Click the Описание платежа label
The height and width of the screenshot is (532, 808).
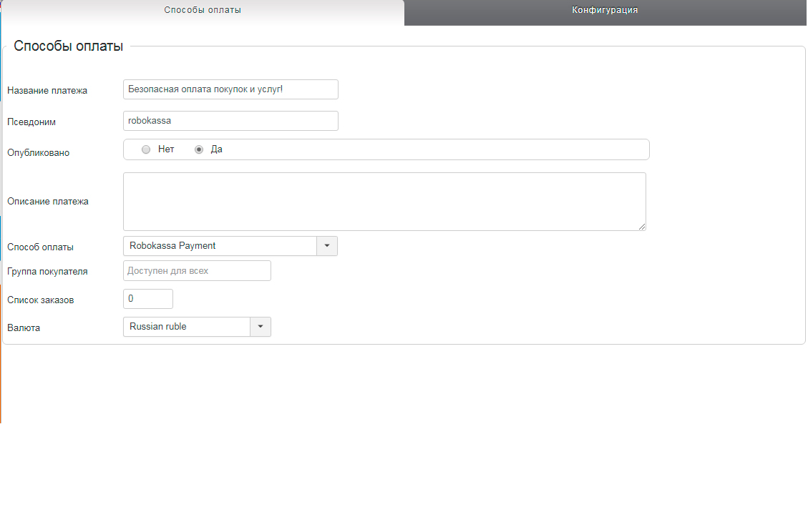click(x=48, y=202)
